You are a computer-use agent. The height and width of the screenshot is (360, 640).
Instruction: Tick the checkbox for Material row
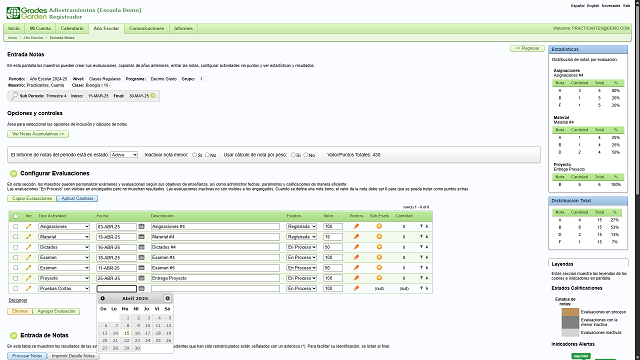tap(16, 237)
